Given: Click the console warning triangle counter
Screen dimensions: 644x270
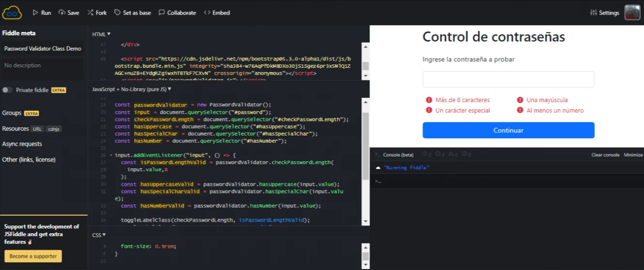Looking at the screenshot, I should coord(453,154).
